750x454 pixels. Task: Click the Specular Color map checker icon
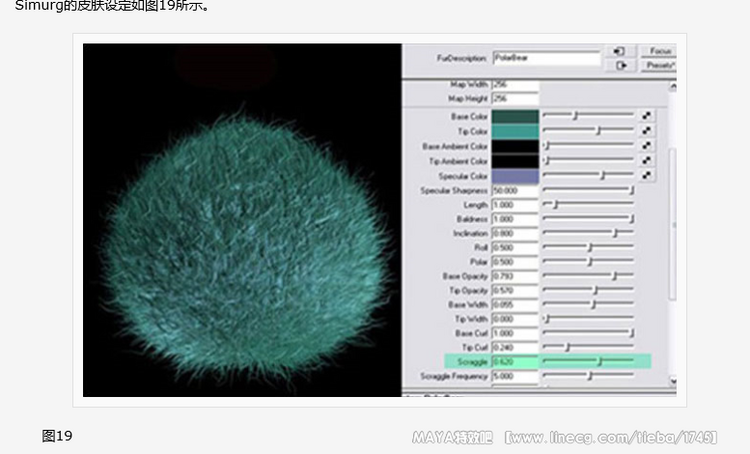(646, 175)
